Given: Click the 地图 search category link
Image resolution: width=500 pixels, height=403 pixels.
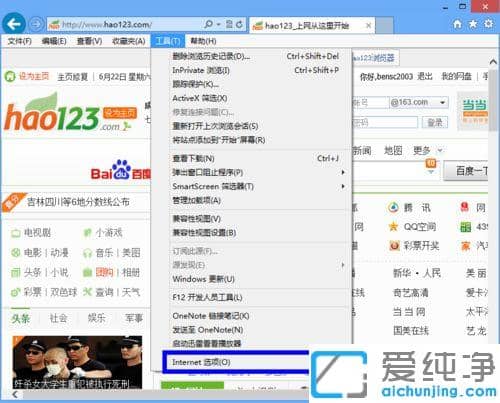Looking at the screenshot, I should 393,151.
